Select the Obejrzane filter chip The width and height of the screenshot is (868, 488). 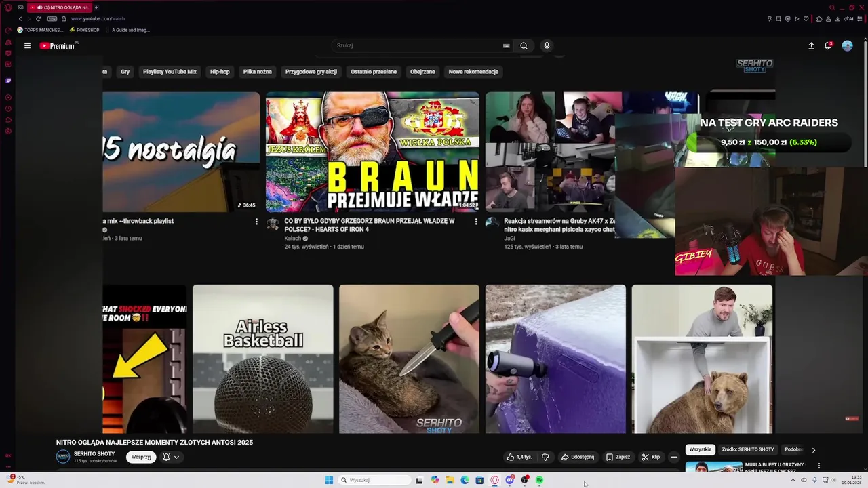(422, 72)
